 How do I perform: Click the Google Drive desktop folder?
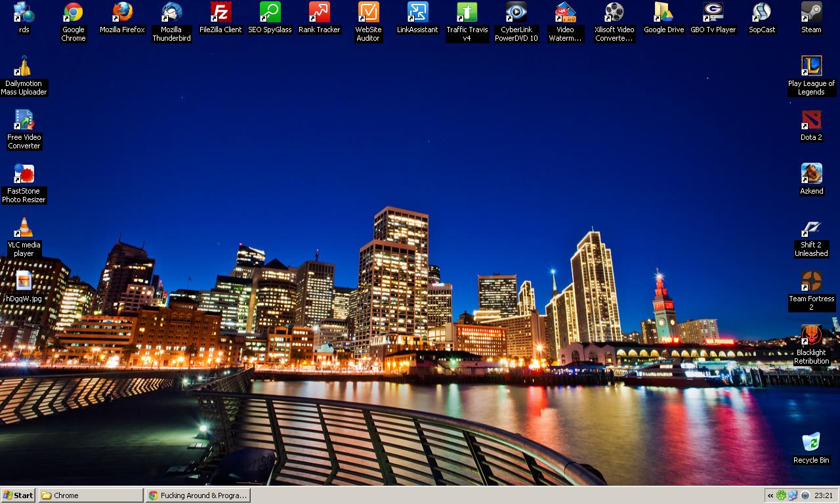point(663,13)
